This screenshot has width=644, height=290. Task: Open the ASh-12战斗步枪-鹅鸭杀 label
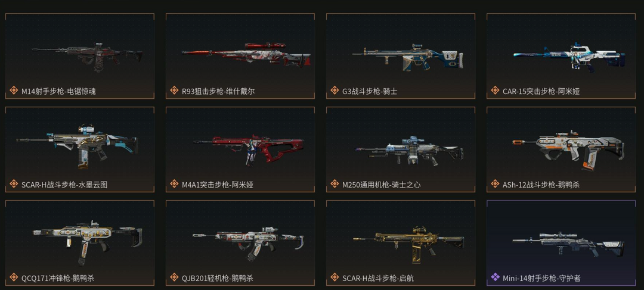(541, 185)
